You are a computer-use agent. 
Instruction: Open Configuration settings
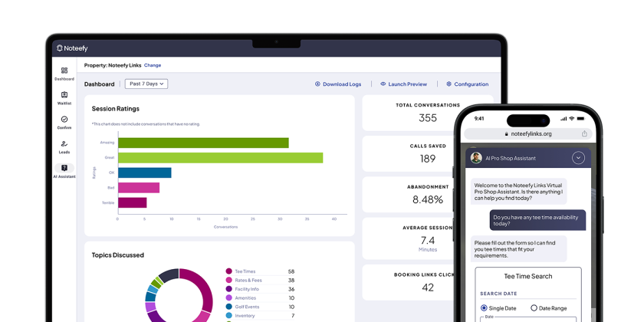(x=467, y=84)
